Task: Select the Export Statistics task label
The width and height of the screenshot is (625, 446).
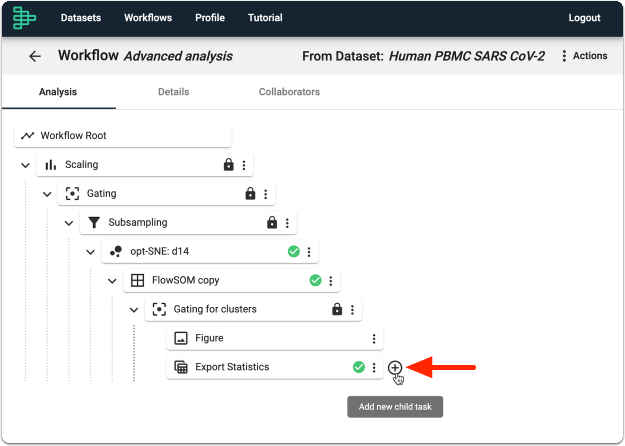Action: tap(232, 367)
